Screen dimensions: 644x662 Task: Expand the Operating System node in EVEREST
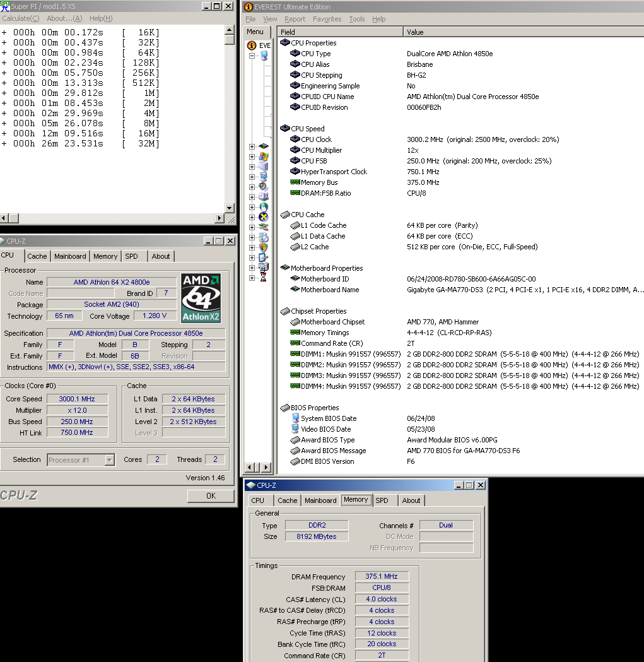pos(252,157)
